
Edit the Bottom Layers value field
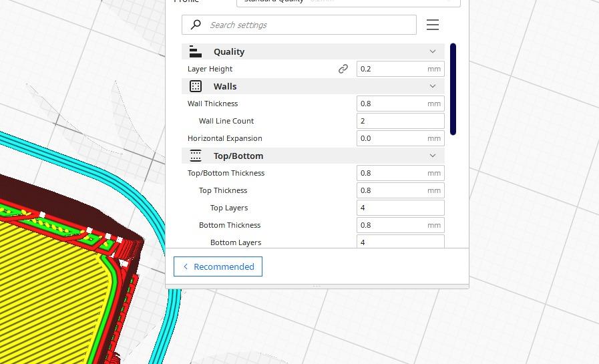pos(401,242)
